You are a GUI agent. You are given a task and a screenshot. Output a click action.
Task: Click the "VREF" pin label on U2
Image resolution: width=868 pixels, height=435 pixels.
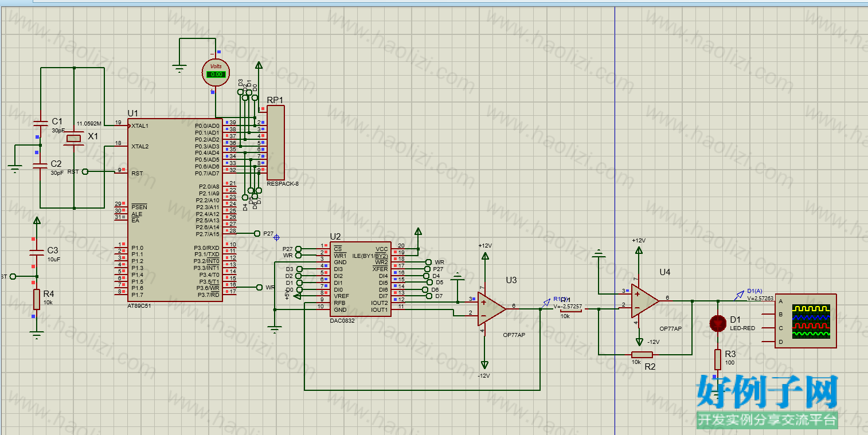342,296
